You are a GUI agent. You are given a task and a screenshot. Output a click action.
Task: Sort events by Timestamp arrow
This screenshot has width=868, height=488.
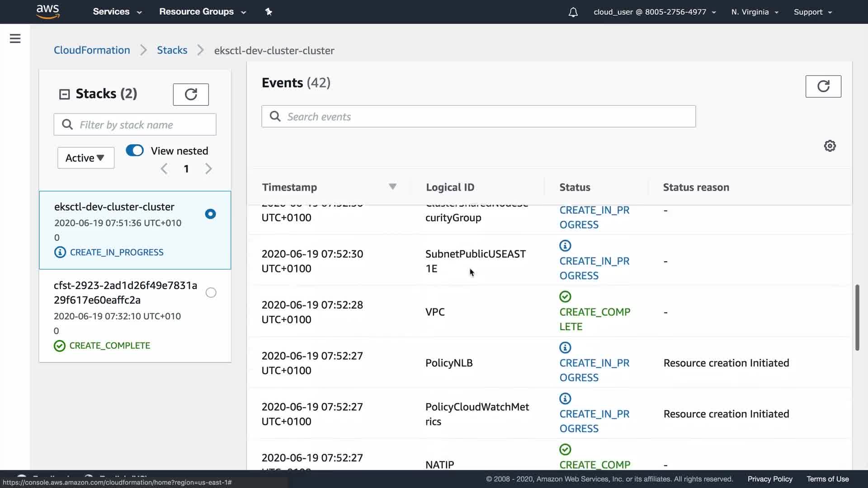(392, 187)
